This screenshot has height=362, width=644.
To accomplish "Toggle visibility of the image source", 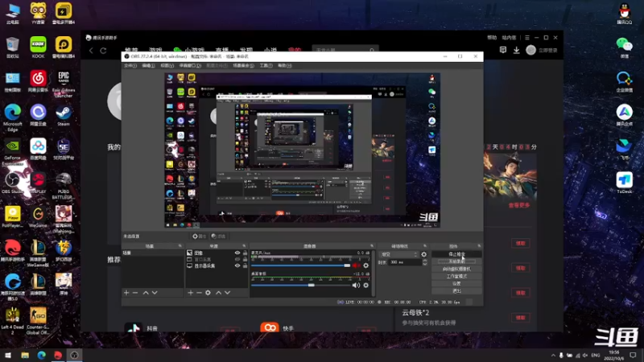I will tap(237, 253).
